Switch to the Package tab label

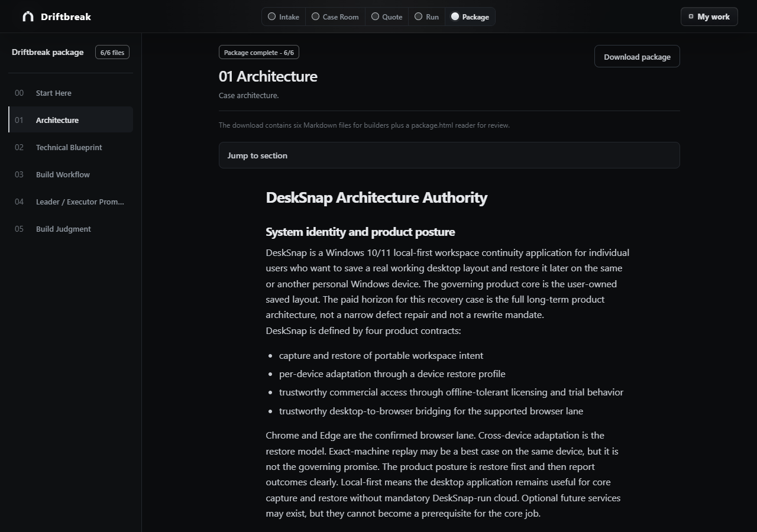pyautogui.click(x=475, y=17)
